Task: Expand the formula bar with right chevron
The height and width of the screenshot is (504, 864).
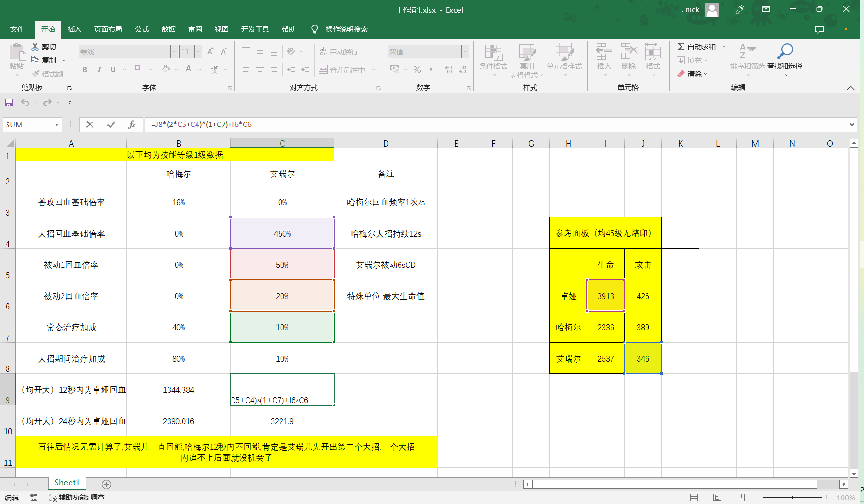Action: (852, 125)
